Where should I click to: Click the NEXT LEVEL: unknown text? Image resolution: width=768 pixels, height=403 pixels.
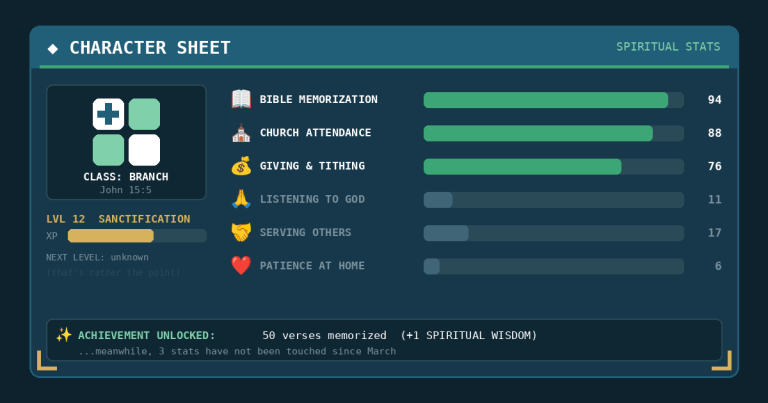(97, 257)
